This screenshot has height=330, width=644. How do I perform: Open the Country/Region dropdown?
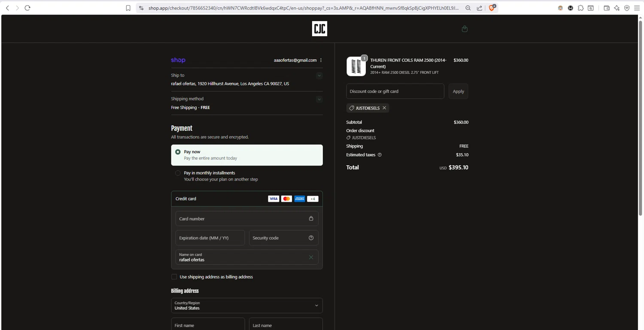point(247,306)
